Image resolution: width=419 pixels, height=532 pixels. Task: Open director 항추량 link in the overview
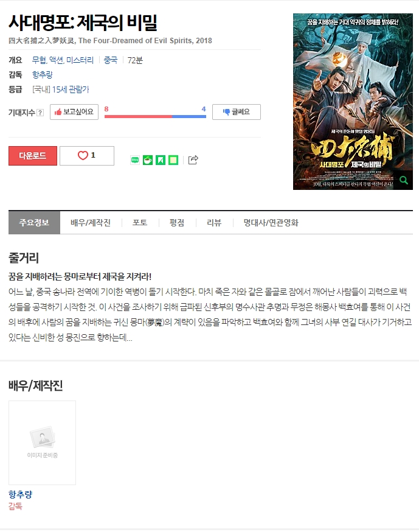click(x=43, y=75)
